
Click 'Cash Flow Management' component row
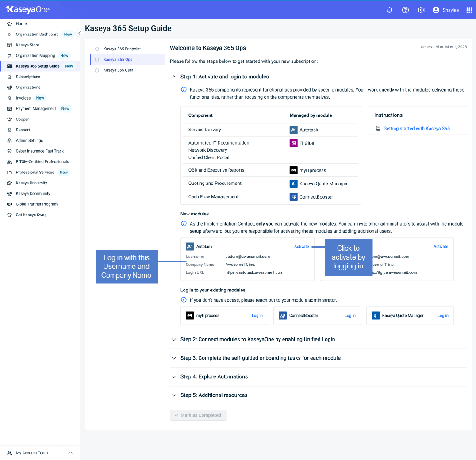pyautogui.click(x=271, y=197)
